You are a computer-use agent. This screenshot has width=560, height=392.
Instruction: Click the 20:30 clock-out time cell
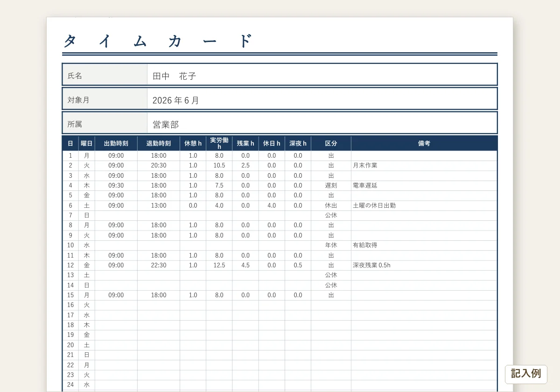(x=159, y=166)
